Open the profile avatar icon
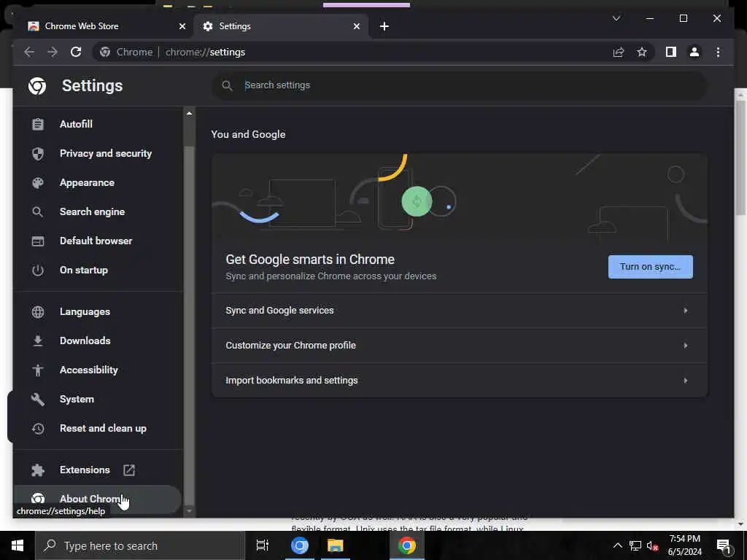747x560 pixels. [694, 52]
